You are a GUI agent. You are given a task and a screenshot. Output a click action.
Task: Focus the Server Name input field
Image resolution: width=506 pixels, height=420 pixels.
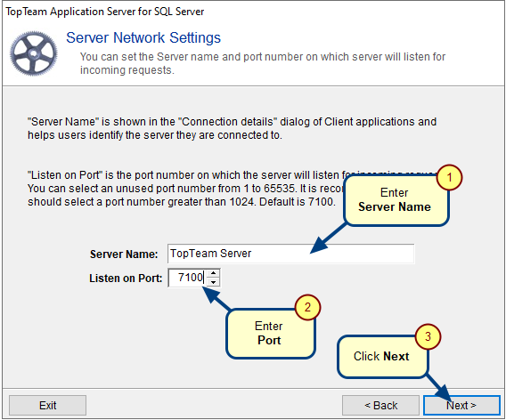290,254
